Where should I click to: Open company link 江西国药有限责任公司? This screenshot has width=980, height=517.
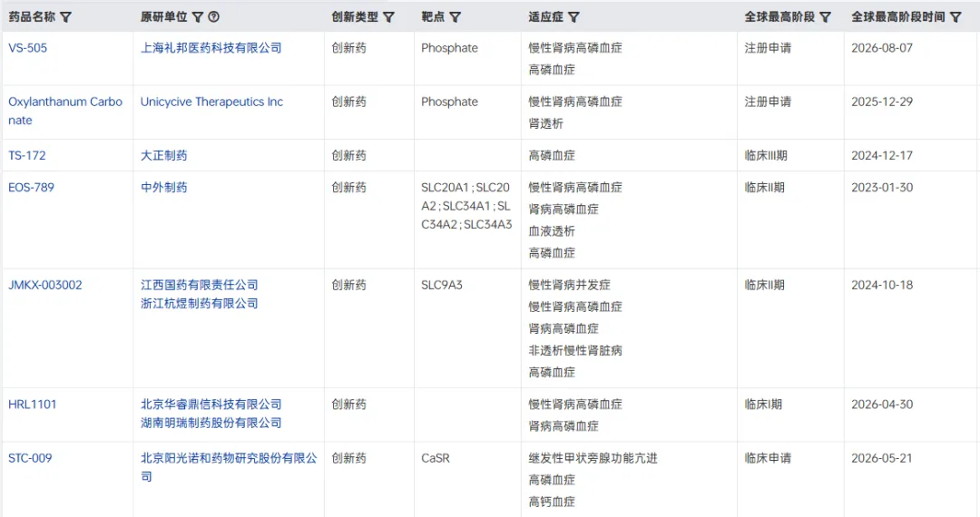[200, 286]
